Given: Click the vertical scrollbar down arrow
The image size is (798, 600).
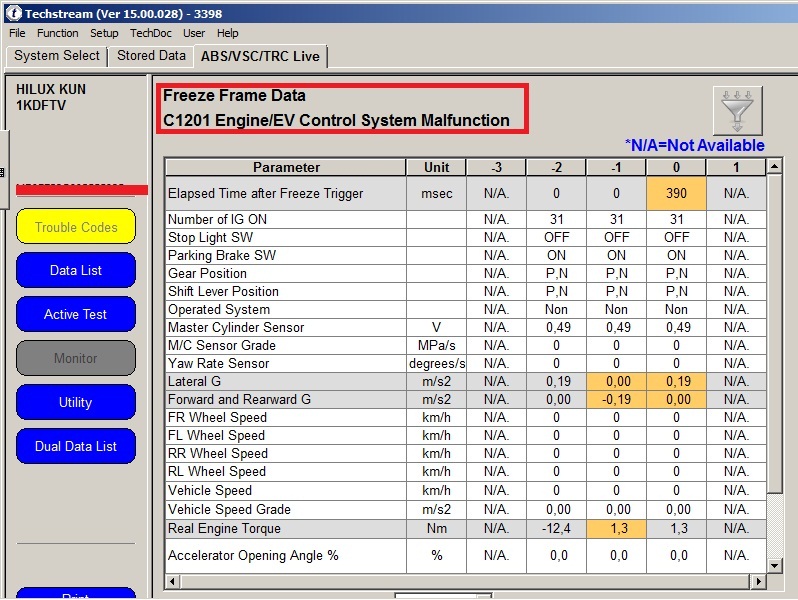Looking at the screenshot, I should (775, 565).
